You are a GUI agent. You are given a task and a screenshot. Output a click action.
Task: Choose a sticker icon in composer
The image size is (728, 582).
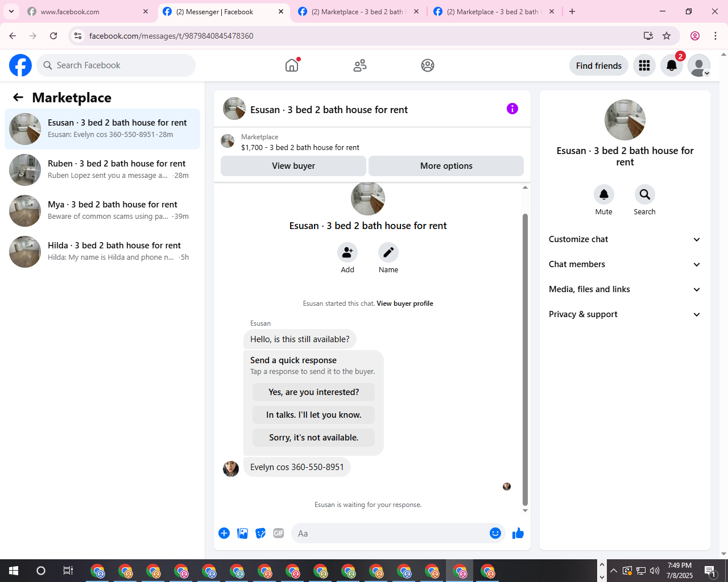coord(260,533)
